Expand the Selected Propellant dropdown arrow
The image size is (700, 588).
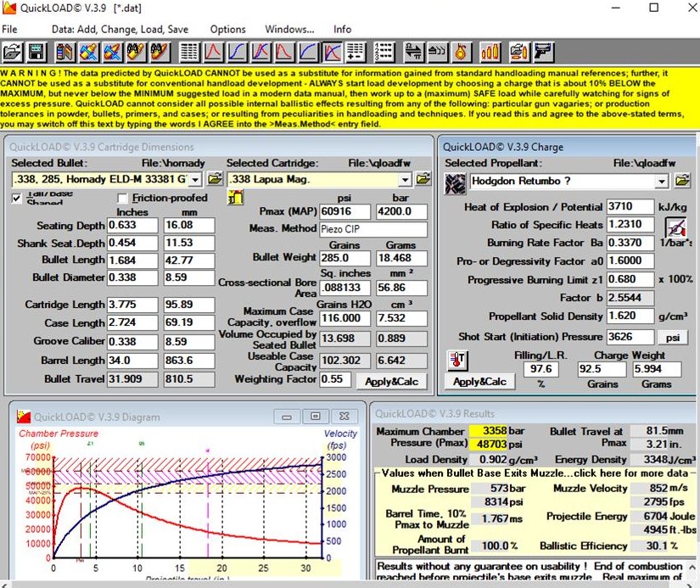click(x=661, y=182)
